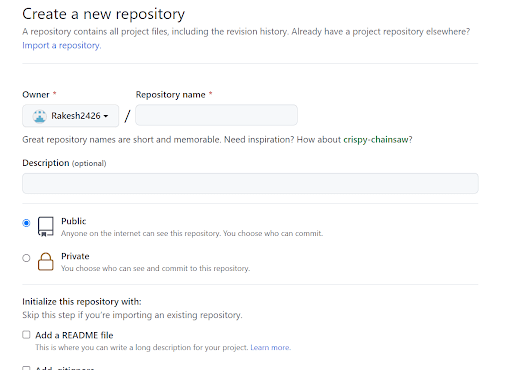Select the Public radio button

[x=26, y=223]
